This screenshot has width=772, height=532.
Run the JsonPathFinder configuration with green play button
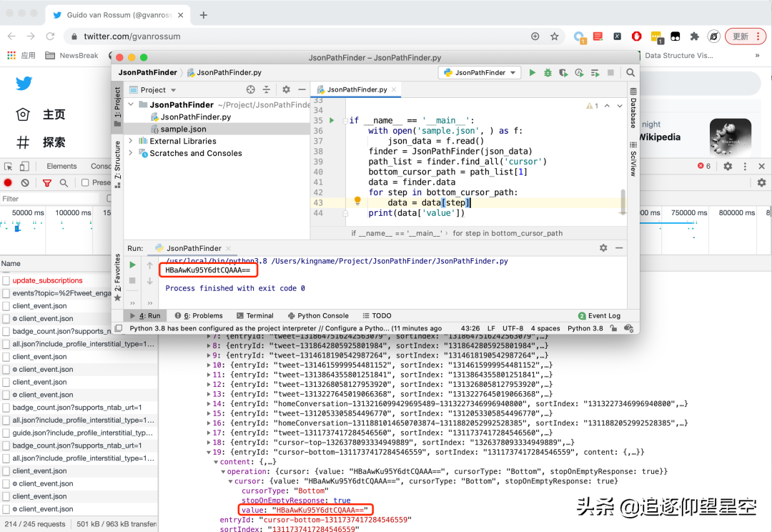[533, 72]
